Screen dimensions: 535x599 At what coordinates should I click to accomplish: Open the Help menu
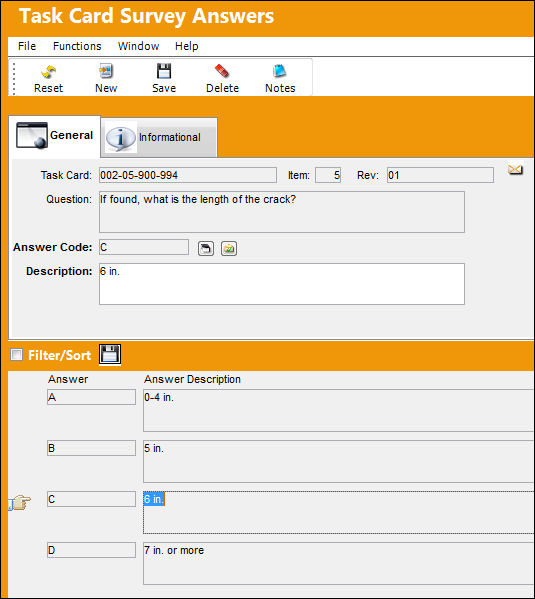tap(186, 46)
